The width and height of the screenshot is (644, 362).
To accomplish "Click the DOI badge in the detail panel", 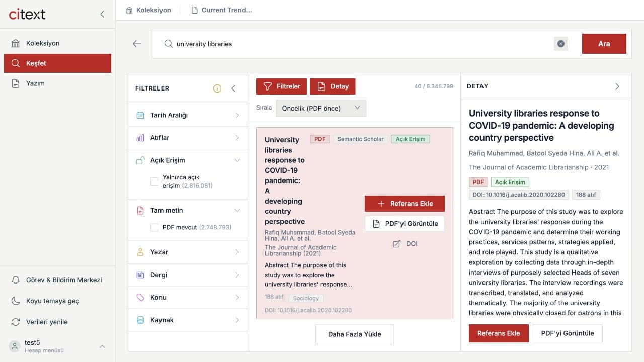I will tap(519, 195).
